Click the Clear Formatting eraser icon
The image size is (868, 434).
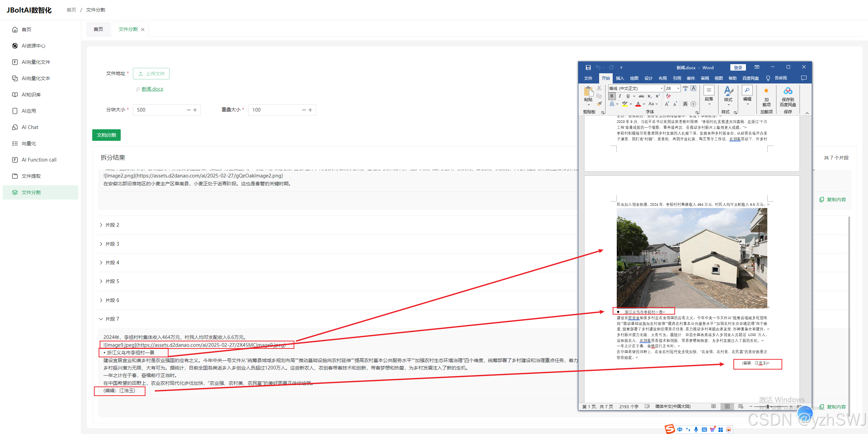668,96
